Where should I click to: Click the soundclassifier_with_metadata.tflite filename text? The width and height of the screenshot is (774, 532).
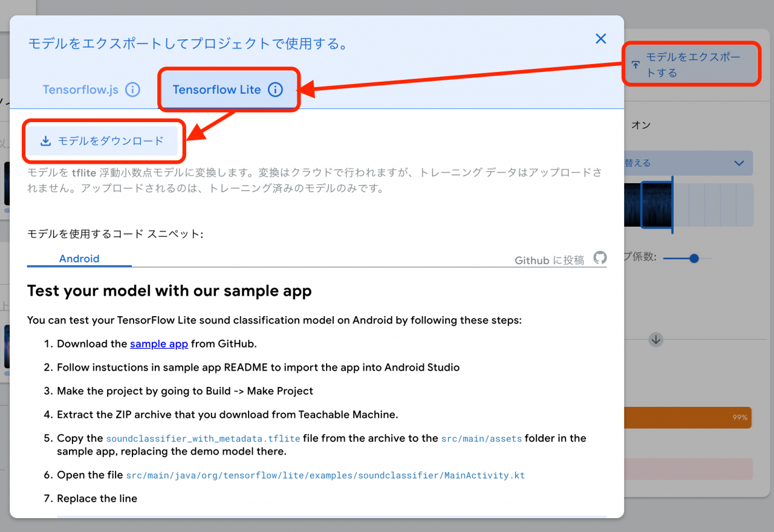coord(203,439)
